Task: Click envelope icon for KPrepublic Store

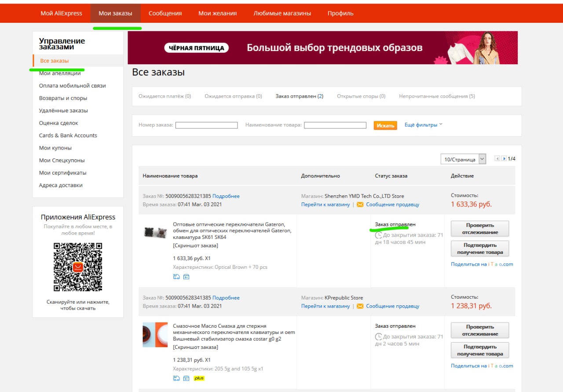Action: (x=360, y=306)
